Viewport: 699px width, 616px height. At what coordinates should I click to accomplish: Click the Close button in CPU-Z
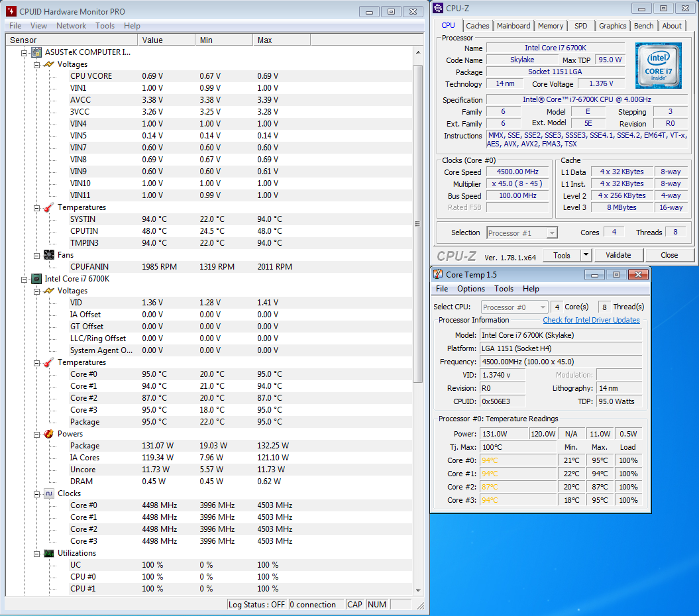(669, 255)
